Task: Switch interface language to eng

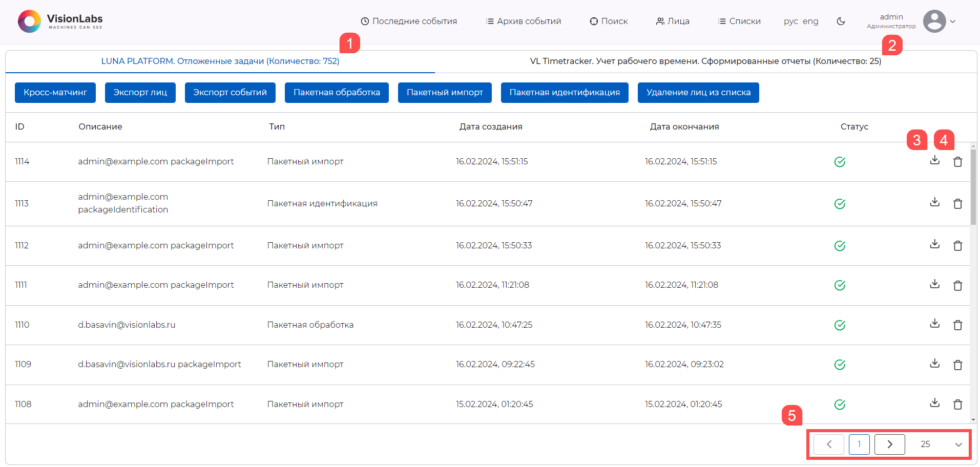Action: (810, 22)
